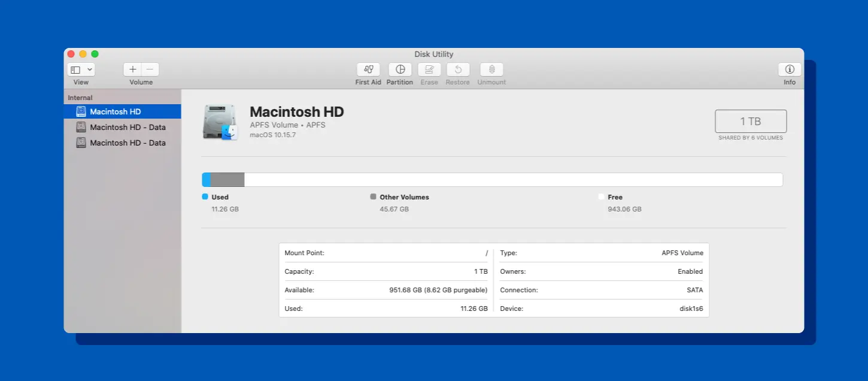Image resolution: width=868 pixels, height=381 pixels.
Task: Select Macintosh HD in the sidebar
Action: [x=116, y=111]
